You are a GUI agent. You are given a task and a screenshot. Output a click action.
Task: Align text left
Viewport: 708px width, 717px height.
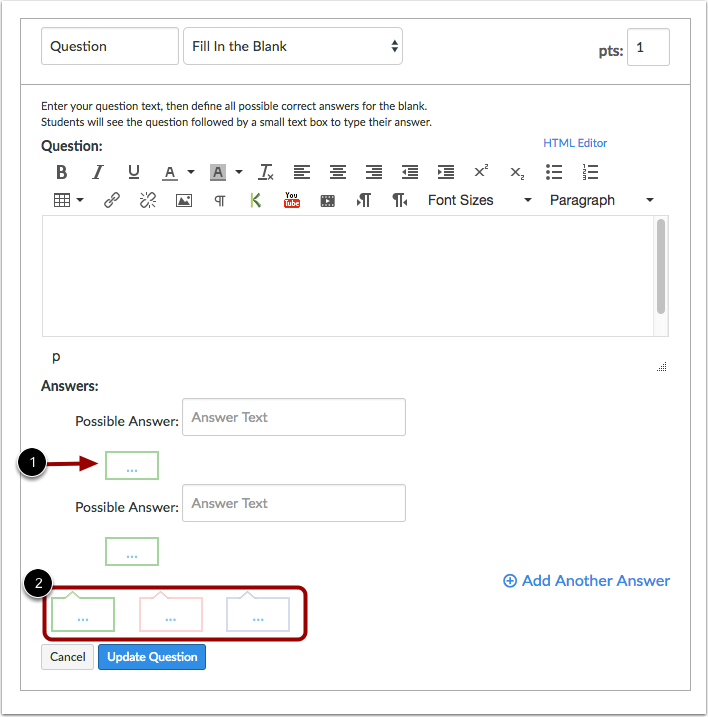tap(302, 172)
